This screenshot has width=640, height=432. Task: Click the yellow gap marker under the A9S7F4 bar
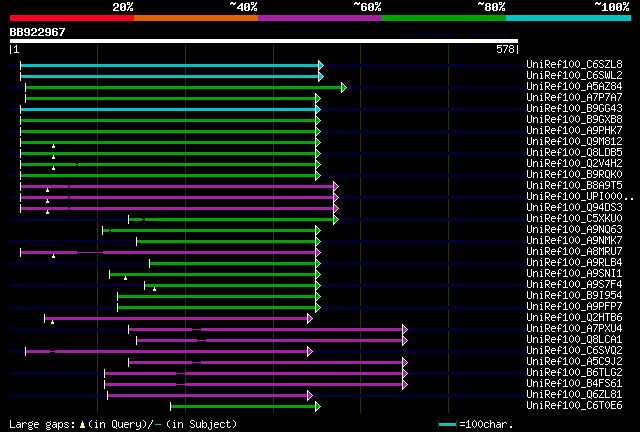pyautogui.click(x=154, y=289)
